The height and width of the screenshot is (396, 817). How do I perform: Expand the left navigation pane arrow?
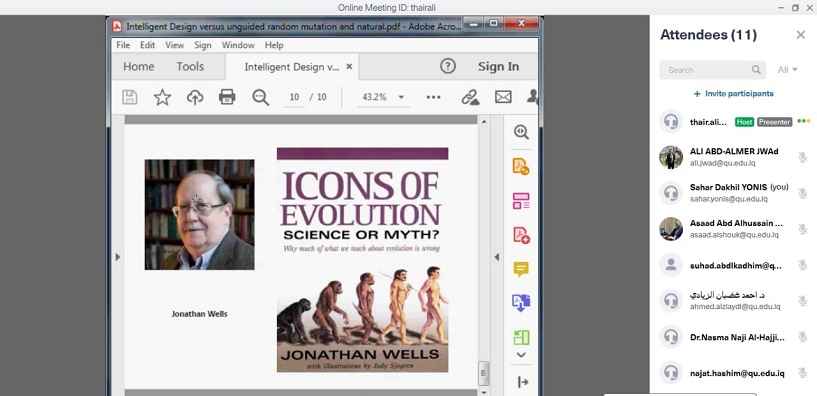[117, 257]
